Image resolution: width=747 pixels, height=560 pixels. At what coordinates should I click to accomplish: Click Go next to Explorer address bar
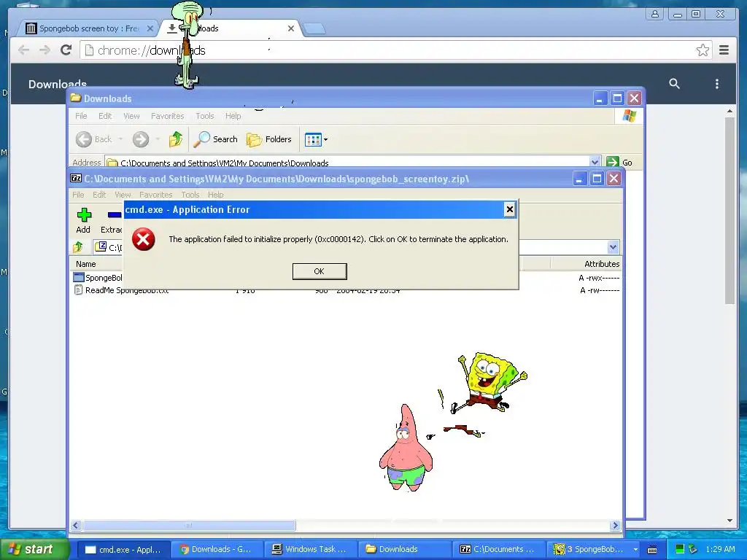[x=620, y=163]
